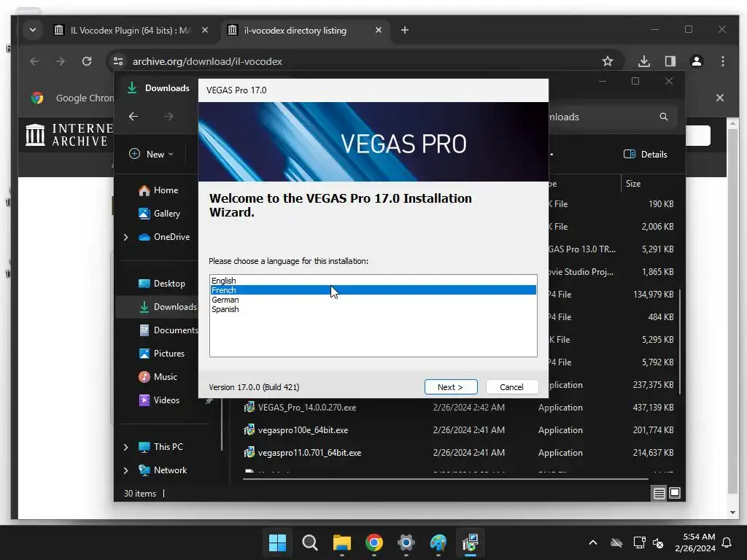Viewport: 747px width, 560px height.
Task: Switch to il-vocodex directory listing tab
Action: (295, 30)
